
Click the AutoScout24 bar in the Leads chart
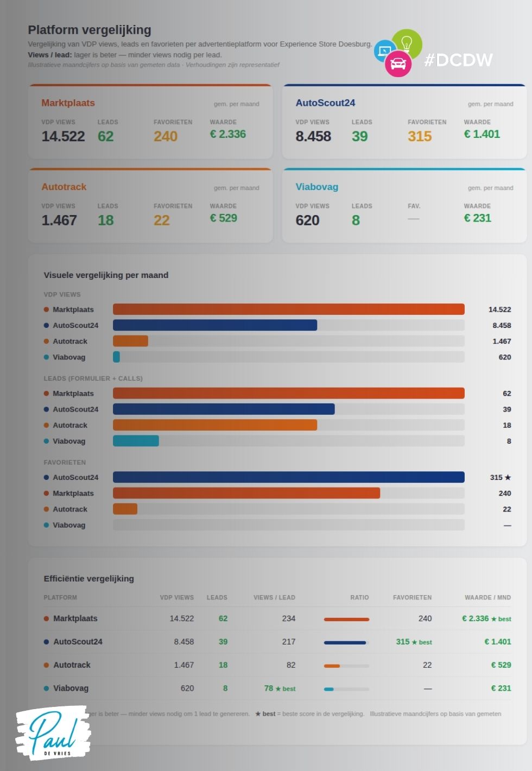[224, 409]
